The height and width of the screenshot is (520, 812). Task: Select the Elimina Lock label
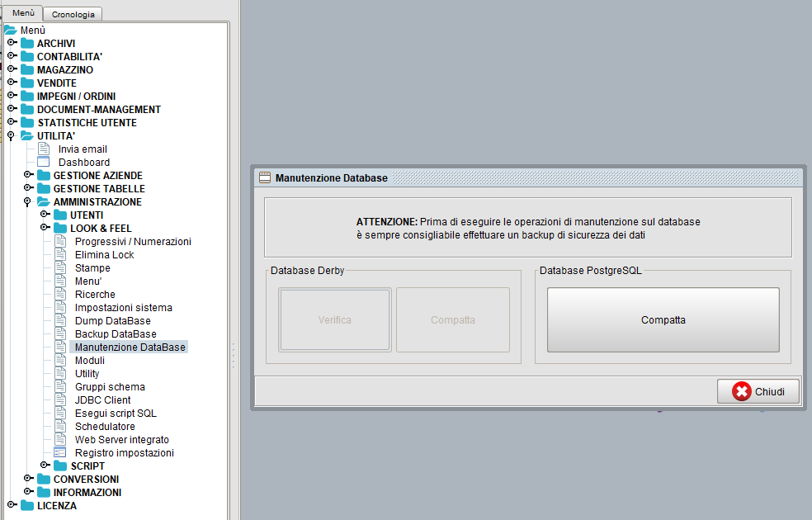(104, 255)
